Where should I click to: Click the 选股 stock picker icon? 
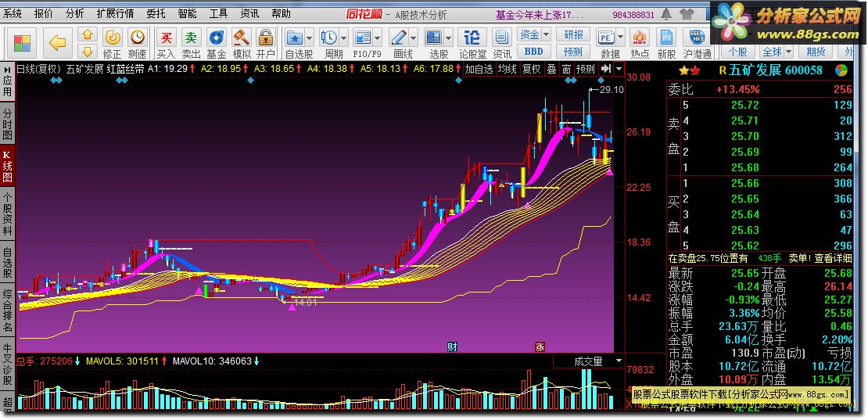pos(434,38)
